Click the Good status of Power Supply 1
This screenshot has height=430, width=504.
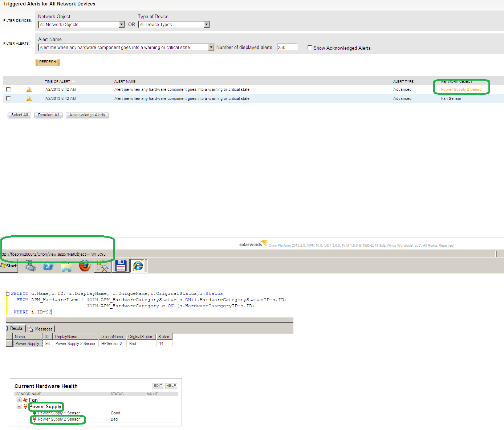tap(115, 413)
